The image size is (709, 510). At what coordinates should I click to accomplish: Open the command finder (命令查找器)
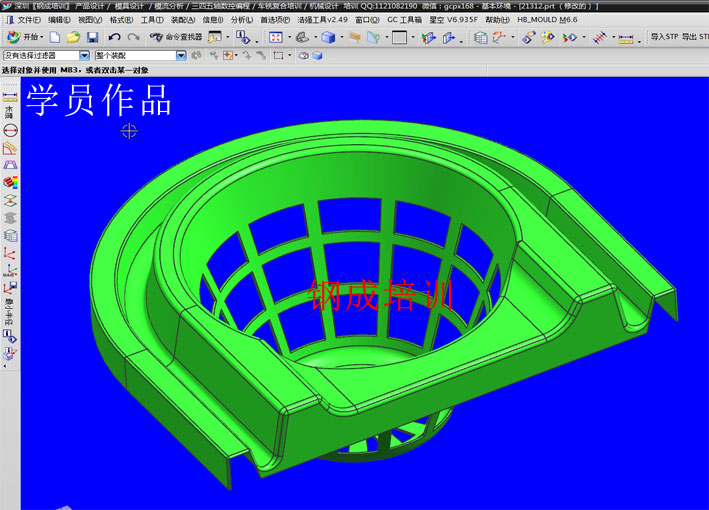(x=173, y=37)
